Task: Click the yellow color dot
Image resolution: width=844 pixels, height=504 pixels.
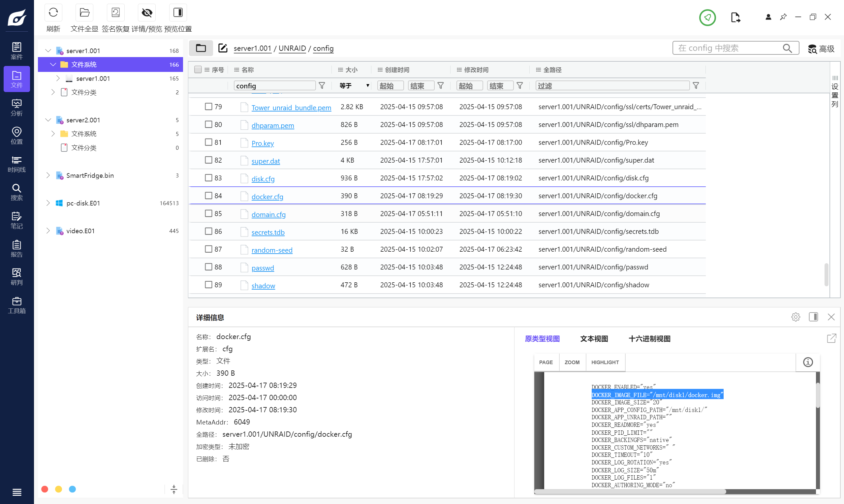Action: point(58,489)
